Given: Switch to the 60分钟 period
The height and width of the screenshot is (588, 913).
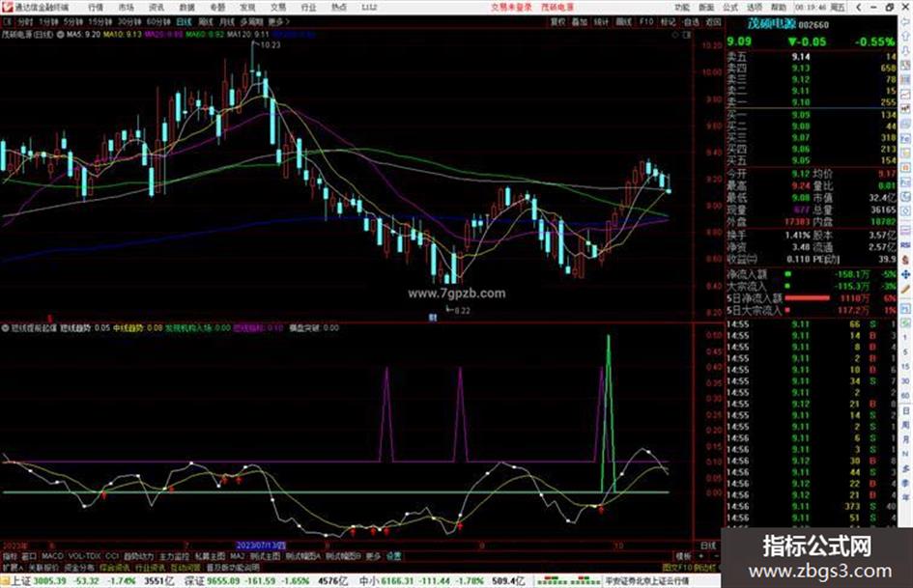Looking at the screenshot, I should tap(158, 22).
